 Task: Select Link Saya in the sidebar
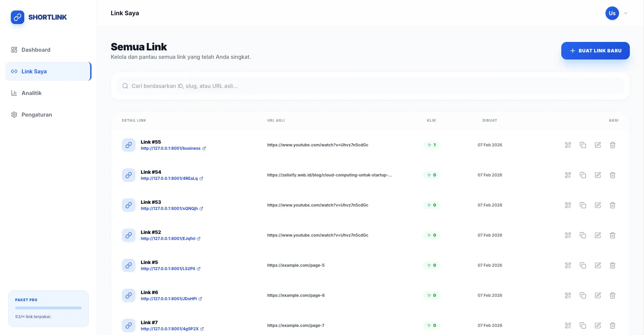pos(34,71)
